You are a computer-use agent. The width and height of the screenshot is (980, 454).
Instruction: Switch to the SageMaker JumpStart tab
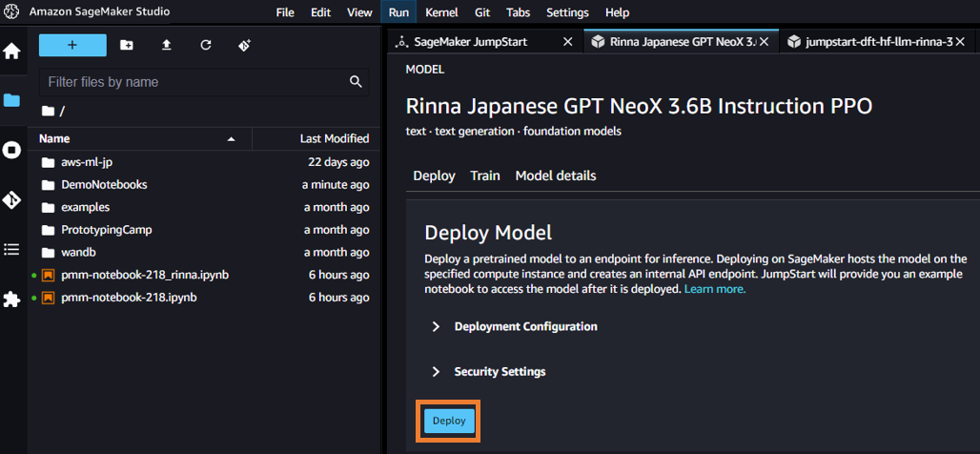pyautogui.click(x=470, y=42)
